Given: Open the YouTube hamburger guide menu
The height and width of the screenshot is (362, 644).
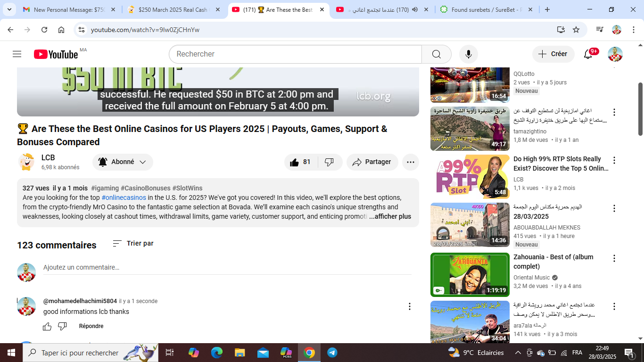Looking at the screenshot, I should tap(17, 54).
